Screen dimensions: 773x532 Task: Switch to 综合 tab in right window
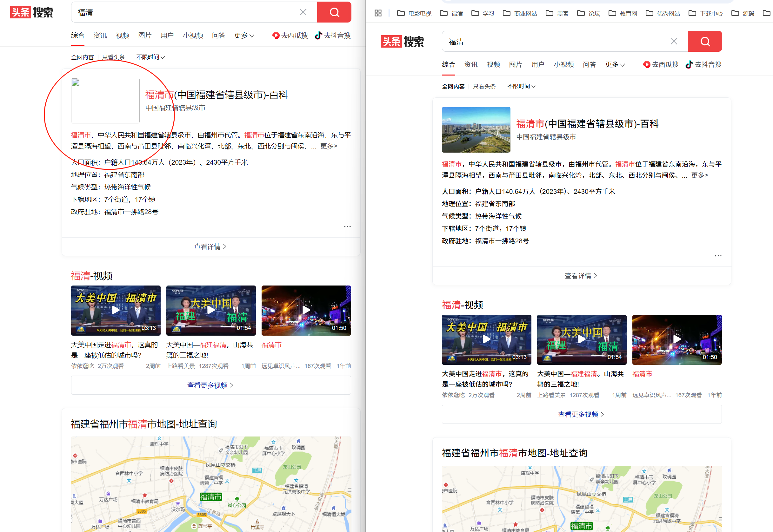[449, 64]
